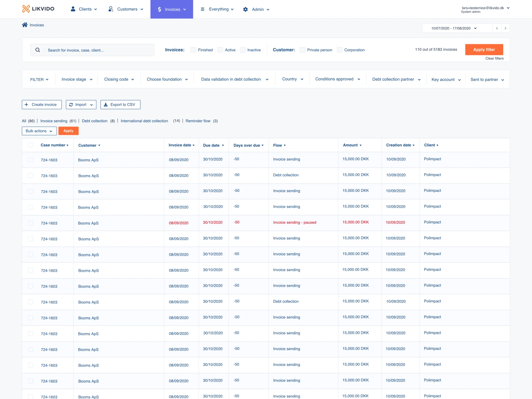Image resolution: width=532 pixels, height=399 pixels.
Task: Click the Customers user icon
Action: click(x=111, y=9)
